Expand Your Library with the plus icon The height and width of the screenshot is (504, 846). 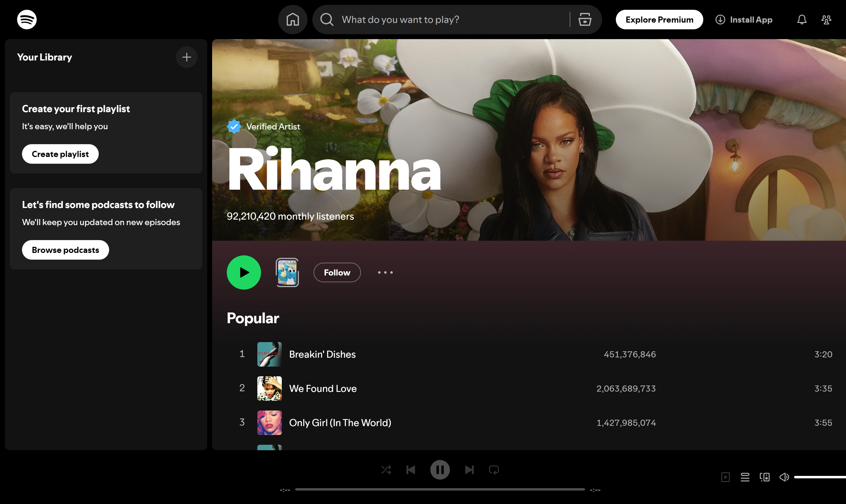[x=186, y=57]
